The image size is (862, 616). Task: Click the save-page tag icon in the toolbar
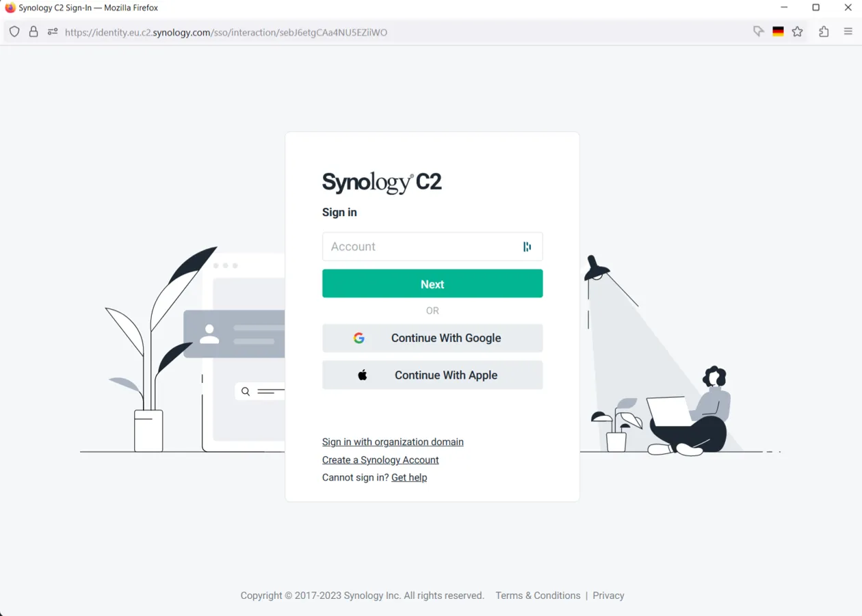point(758,31)
